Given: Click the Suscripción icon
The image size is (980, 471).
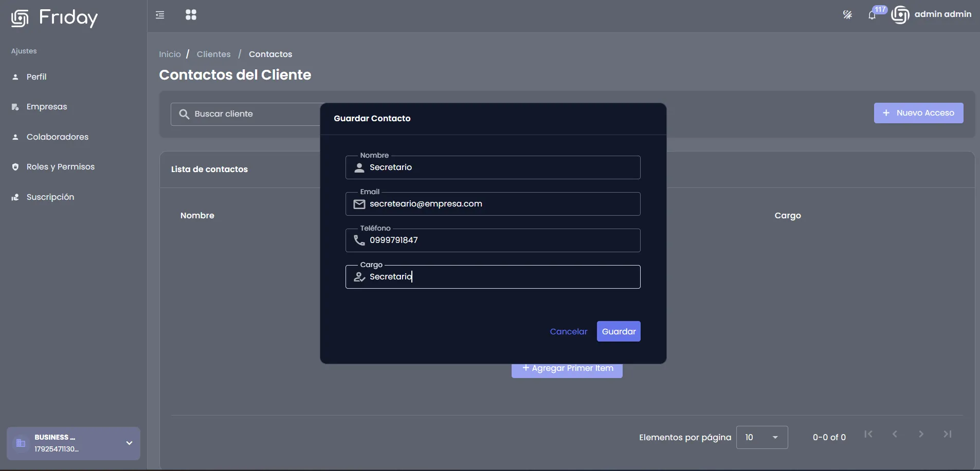Looking at the screenshot, I should click(15, 197).
